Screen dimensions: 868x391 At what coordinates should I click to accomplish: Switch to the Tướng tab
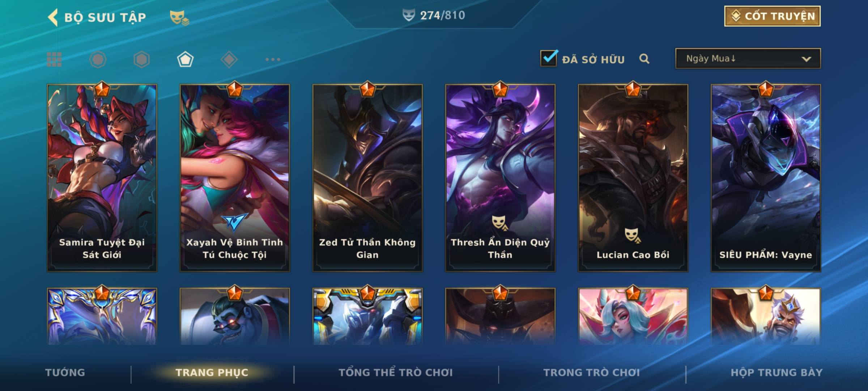point(65,373)
